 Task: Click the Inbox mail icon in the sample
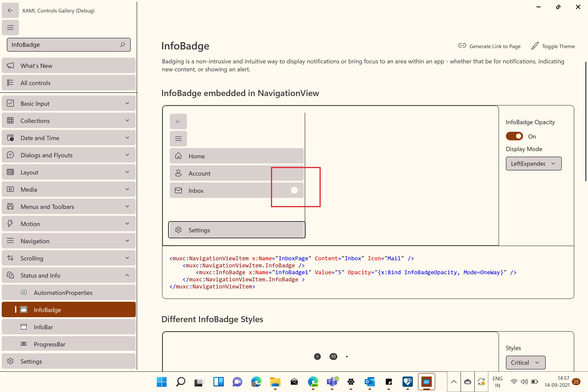(178, 190)
